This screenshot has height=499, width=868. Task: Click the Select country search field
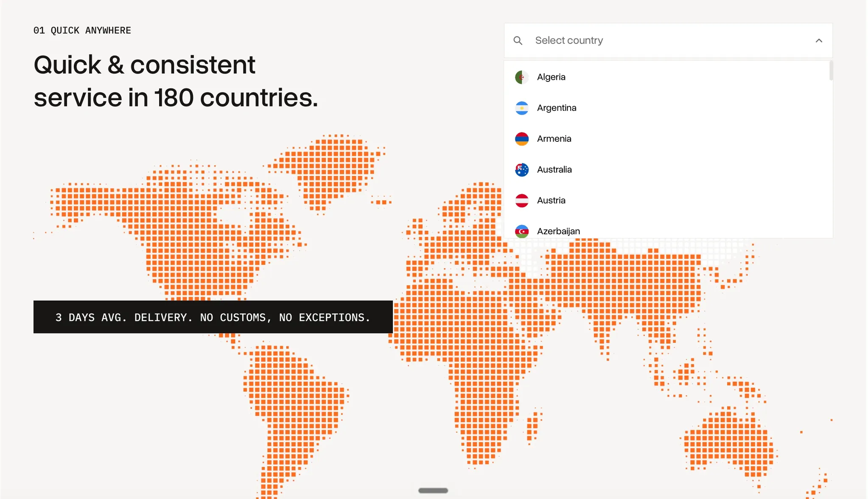[x=668, y=40]
